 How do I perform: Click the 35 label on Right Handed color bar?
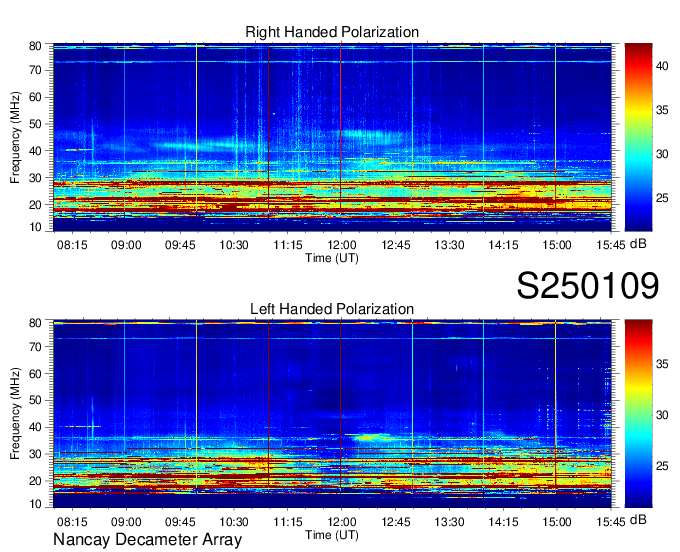662,110
